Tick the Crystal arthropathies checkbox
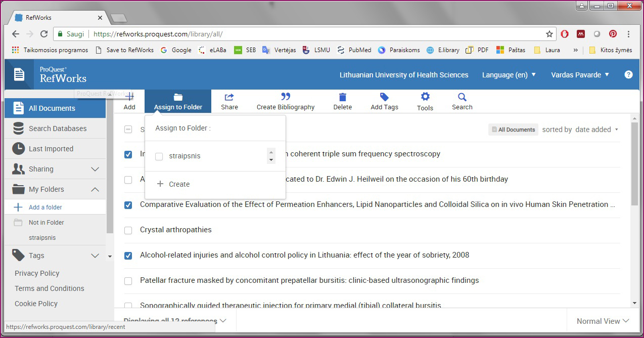Viewport: 644px width, 338px height. (x=128, y=230)
